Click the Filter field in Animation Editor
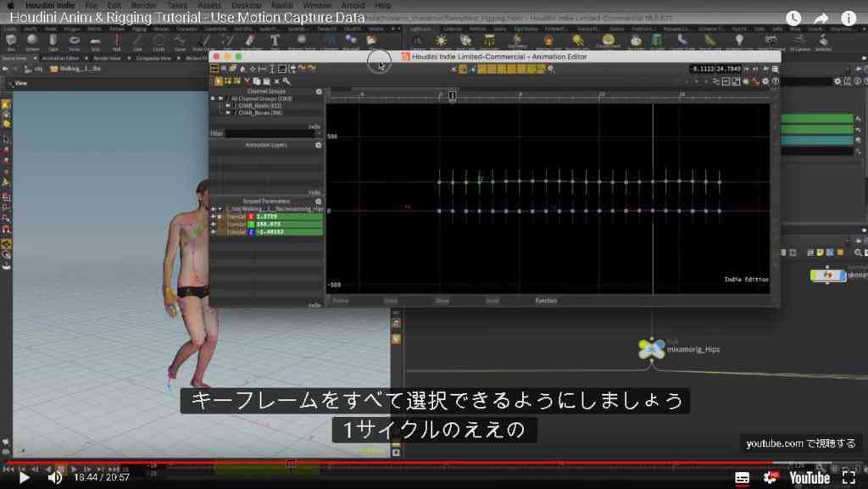Screen dimensions: 868x489 point(270,133)
